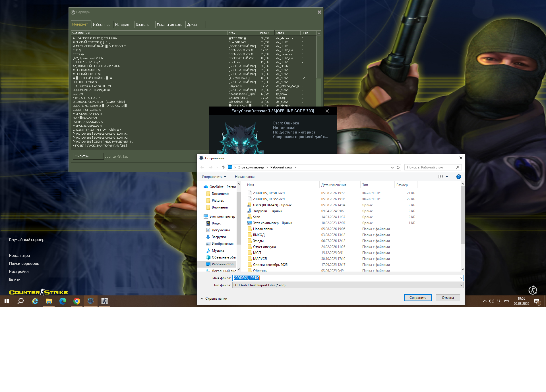This screenshot has height=392, width=546.
Task: Open help in the save dialog
Action: click(458, 177)
